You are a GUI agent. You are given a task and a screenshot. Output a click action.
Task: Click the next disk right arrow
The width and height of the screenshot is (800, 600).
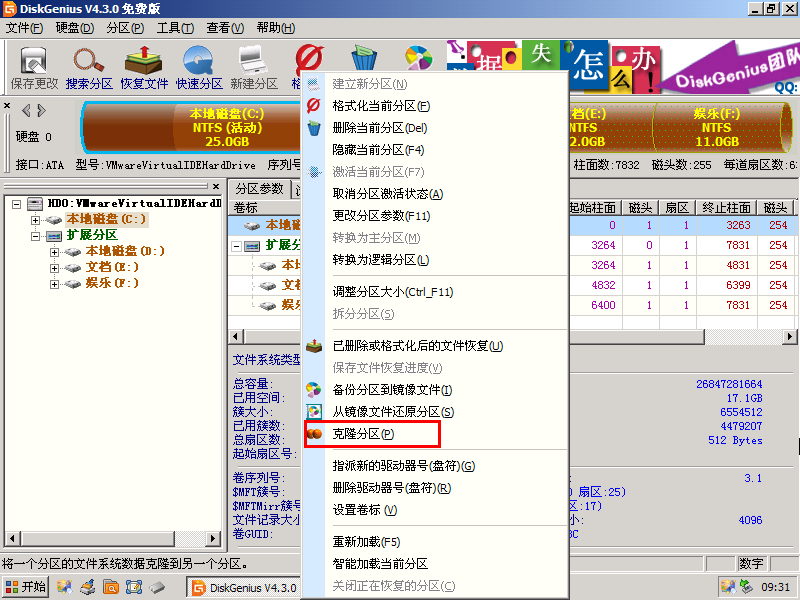[42, 110]
